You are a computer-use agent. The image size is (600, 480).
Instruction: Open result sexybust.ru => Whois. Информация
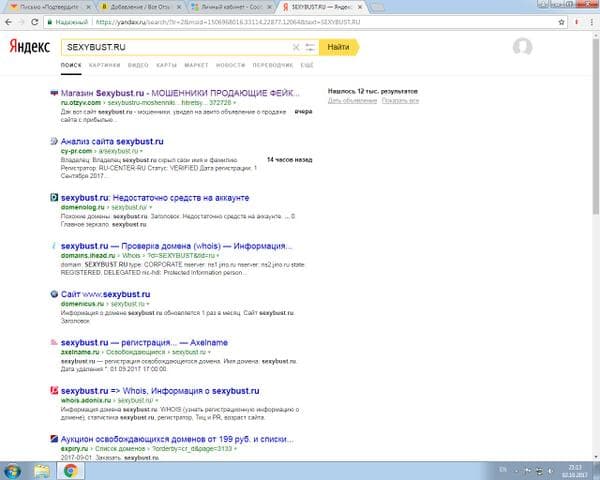click(160, 390)
